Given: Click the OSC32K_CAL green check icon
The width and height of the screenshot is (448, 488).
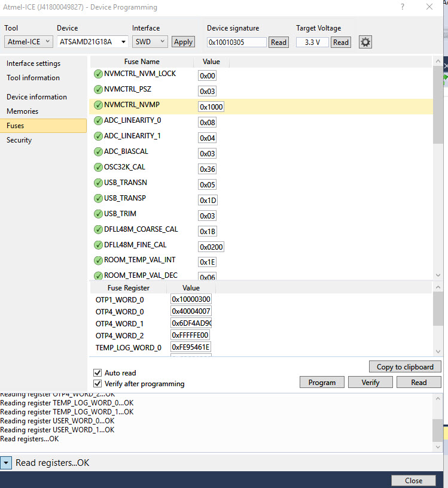Looking at the screenshot, I should (x=98, y=168).
